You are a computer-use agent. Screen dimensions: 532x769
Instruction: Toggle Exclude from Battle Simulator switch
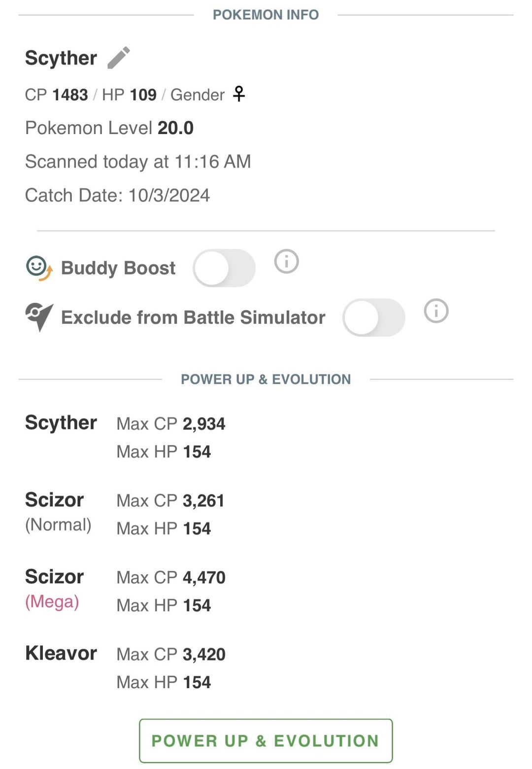pos(374,317)
